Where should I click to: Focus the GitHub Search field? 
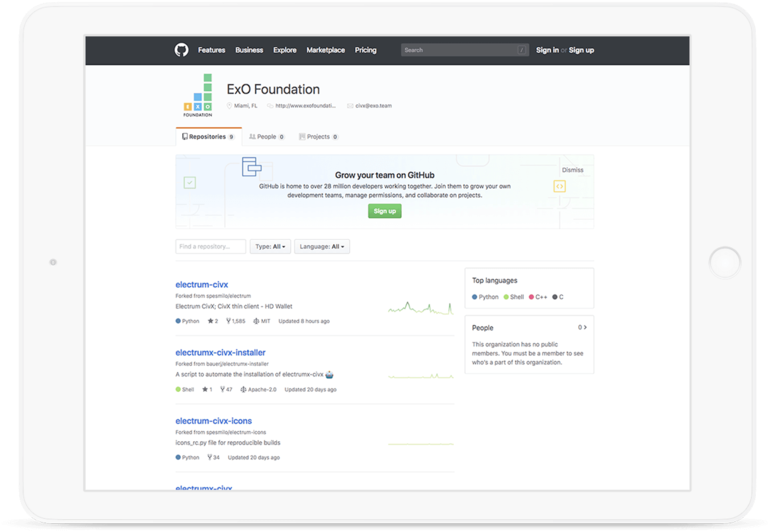(x=464, y=50)
